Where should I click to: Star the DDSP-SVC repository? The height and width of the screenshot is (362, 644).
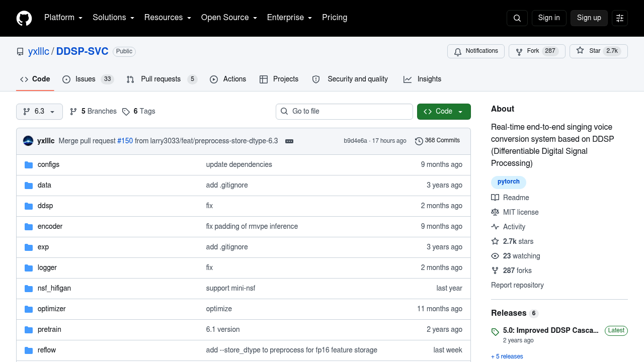click(599, 51)
